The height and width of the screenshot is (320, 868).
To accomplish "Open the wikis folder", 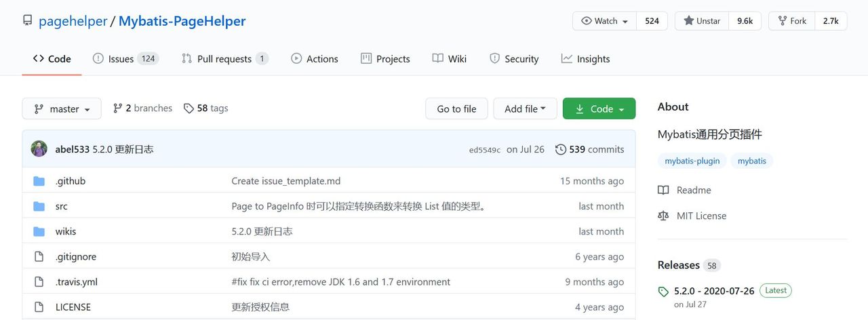I will 66,231.
